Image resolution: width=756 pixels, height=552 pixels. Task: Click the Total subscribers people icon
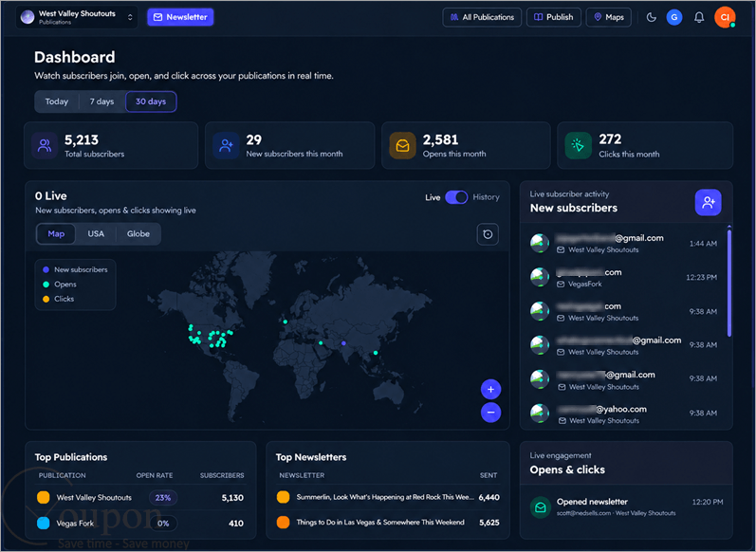tap(45, 146)
